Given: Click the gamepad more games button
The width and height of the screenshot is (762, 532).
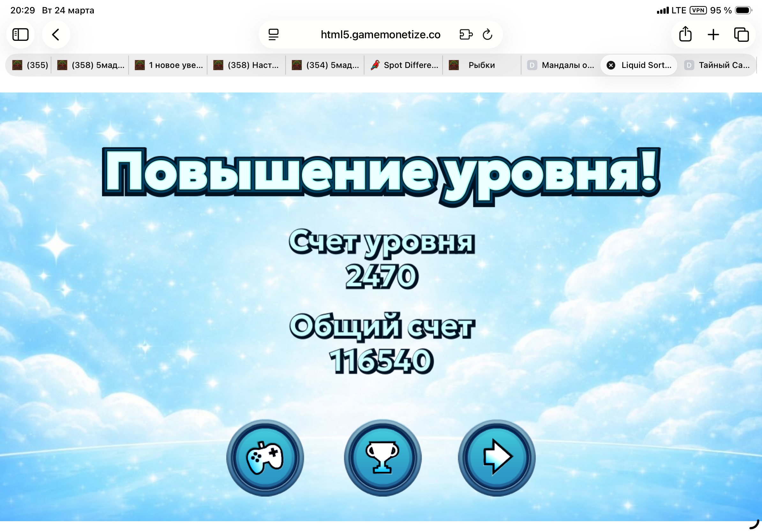Looking at the screenshot, I should click(x=265, y=458).
